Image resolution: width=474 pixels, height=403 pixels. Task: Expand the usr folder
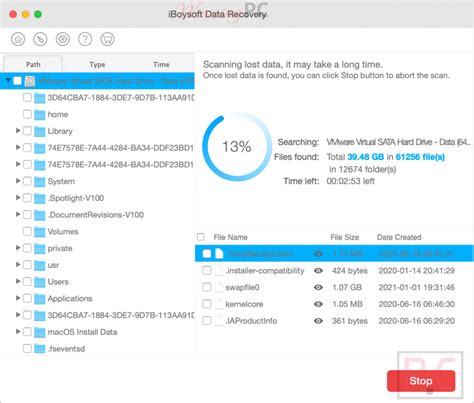18,265
